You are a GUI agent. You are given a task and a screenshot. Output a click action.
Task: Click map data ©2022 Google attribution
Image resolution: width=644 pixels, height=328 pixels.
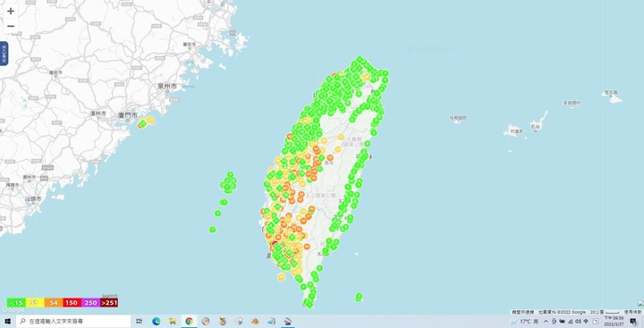(562, 312)
